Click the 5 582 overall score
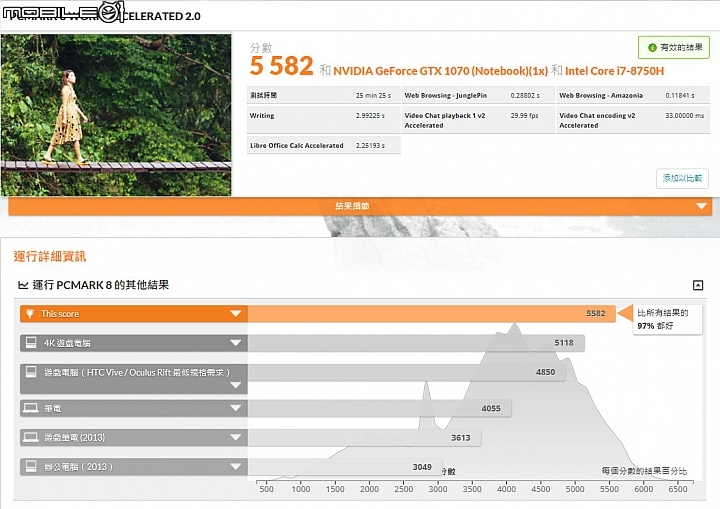The width and height of the screenshot is (720, 509). [x=281, y=66]
